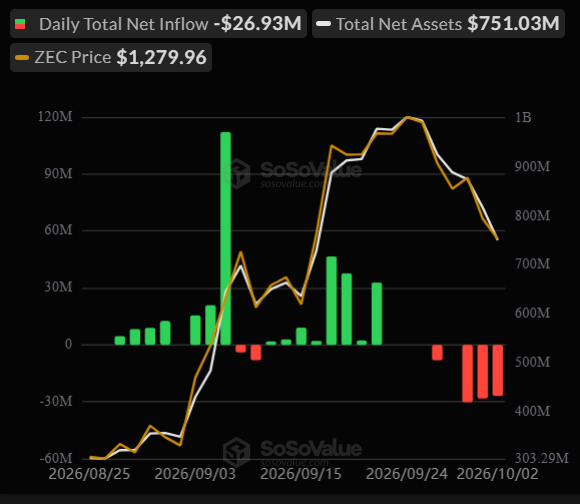Click the -60M left axis label
This screenshot has width=580, height=504.
[x=56, y=459]
